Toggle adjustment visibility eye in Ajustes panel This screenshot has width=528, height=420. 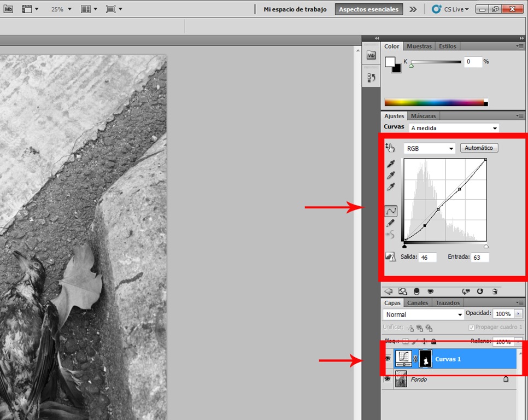click(x=430, y=291)
